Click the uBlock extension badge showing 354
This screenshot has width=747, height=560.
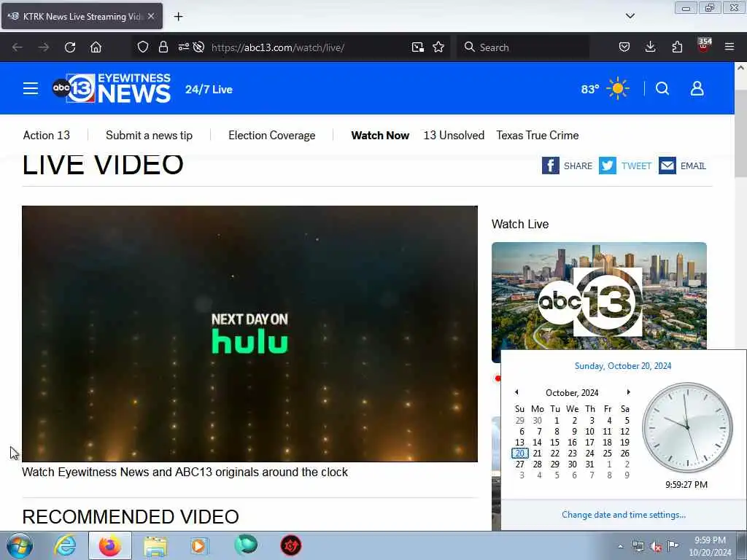point(704,45)
